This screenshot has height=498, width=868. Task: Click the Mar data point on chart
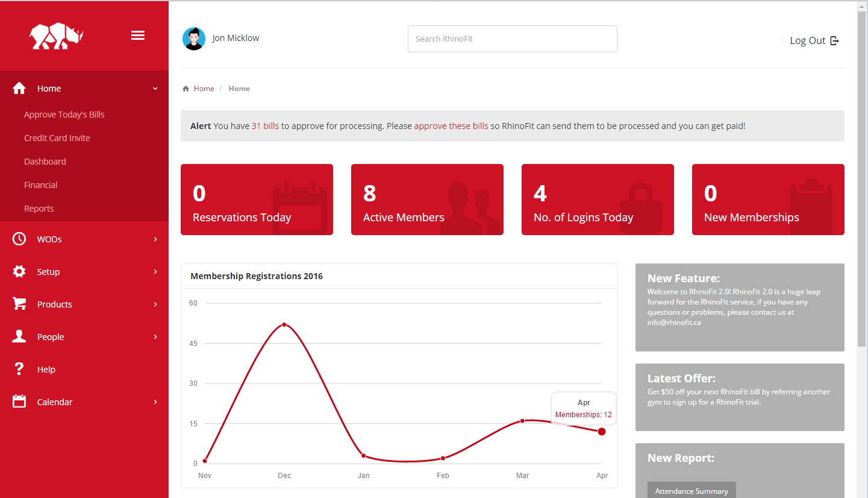point(522,421)
